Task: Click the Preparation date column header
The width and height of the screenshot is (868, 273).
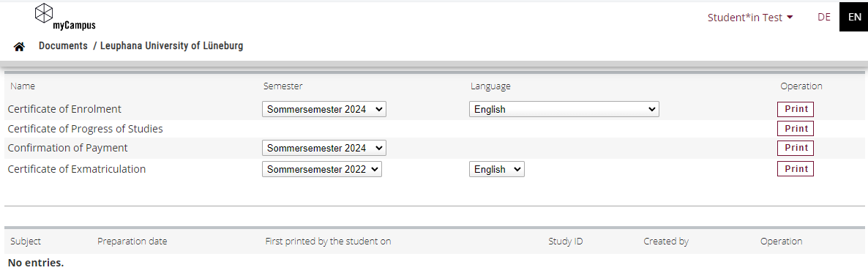Action: [132, 242]
